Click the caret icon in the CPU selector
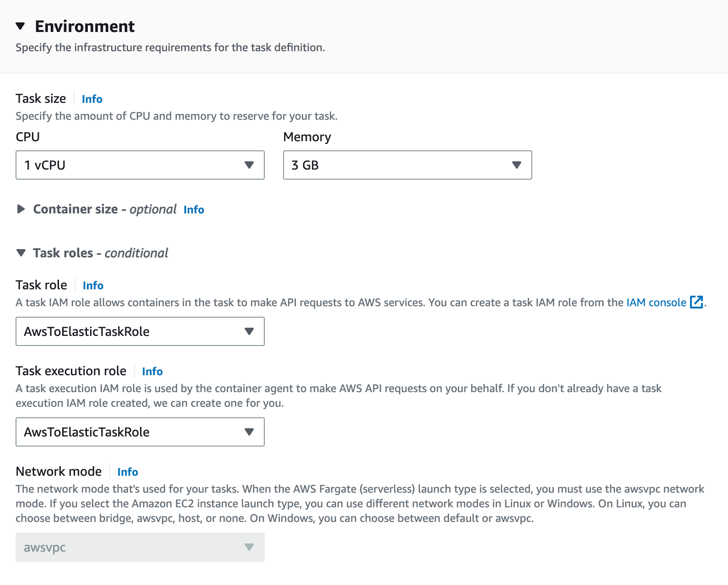The height and width of the screenshot is (585, 728). [249, 165]
